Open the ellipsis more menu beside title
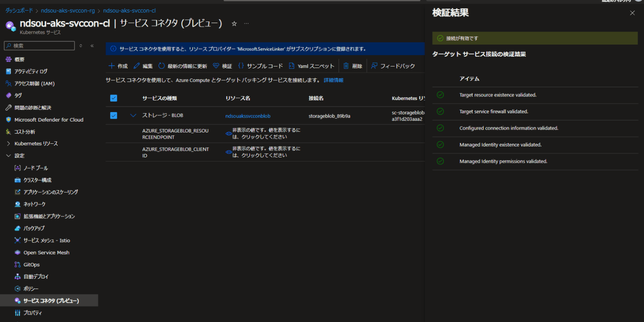Viewport: 644px width, 322px height. 247,23
